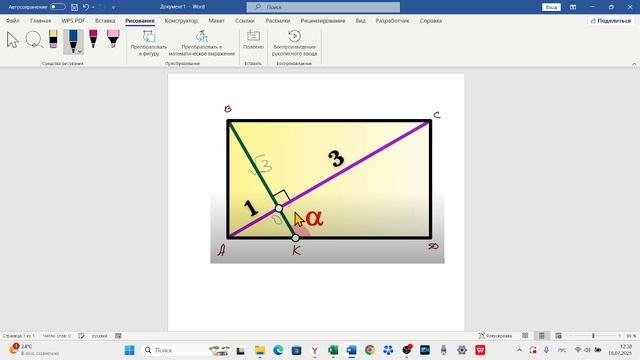Screen dimensions: 640x360
Task: Click the macro recording status icon
Action: point(118,336)
